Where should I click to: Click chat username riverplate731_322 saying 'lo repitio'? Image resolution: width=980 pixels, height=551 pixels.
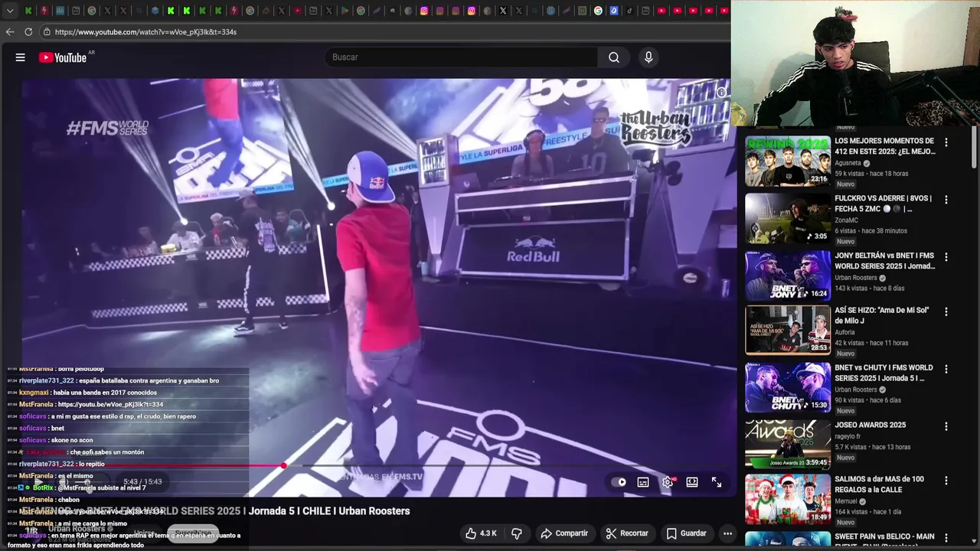[x=46, y=464]
